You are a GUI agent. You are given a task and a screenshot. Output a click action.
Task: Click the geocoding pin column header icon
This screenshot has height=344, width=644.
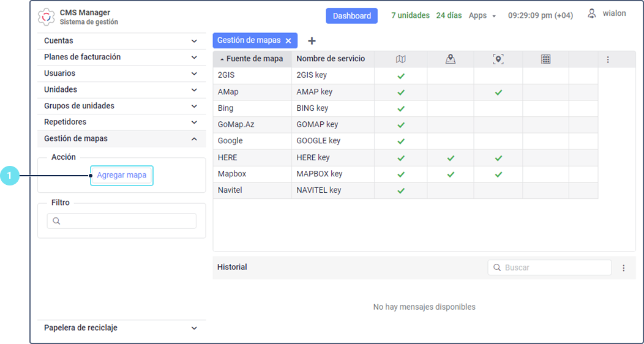click(x=498, y=59)
